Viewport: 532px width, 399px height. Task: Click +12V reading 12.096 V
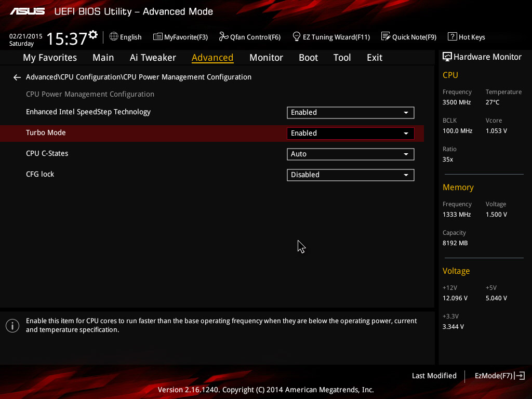455,298
